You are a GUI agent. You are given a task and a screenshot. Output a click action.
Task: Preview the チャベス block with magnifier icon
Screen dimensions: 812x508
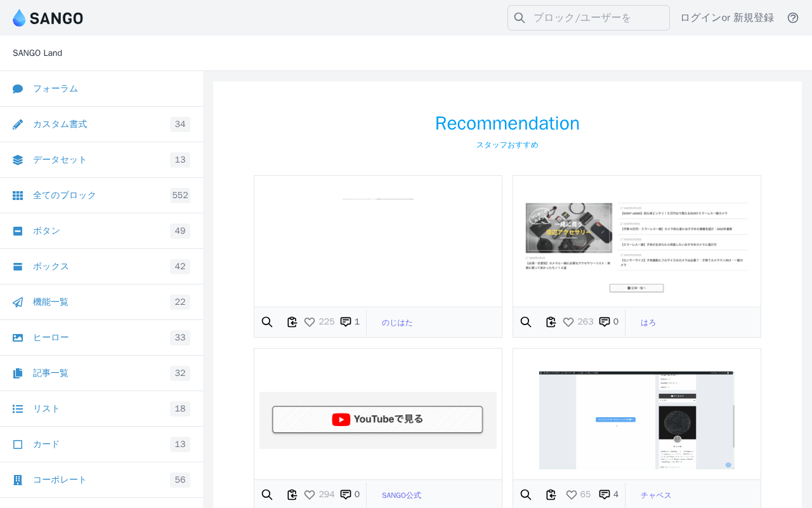526,495
